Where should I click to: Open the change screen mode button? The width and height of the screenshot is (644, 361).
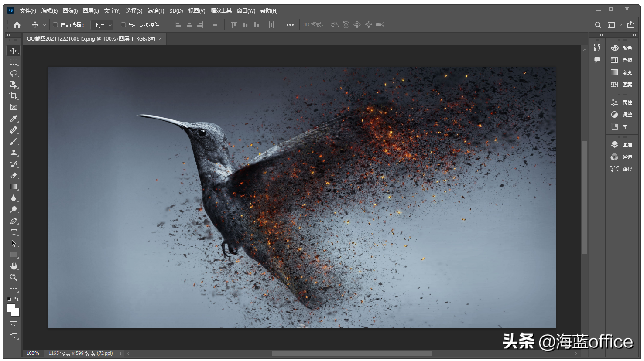click(x=14, y=336)
